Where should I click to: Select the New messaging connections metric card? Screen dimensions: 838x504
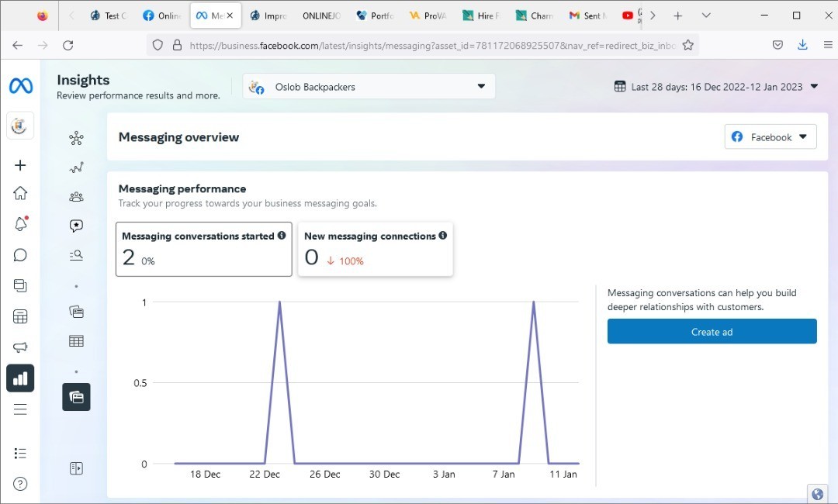(376, 249)
